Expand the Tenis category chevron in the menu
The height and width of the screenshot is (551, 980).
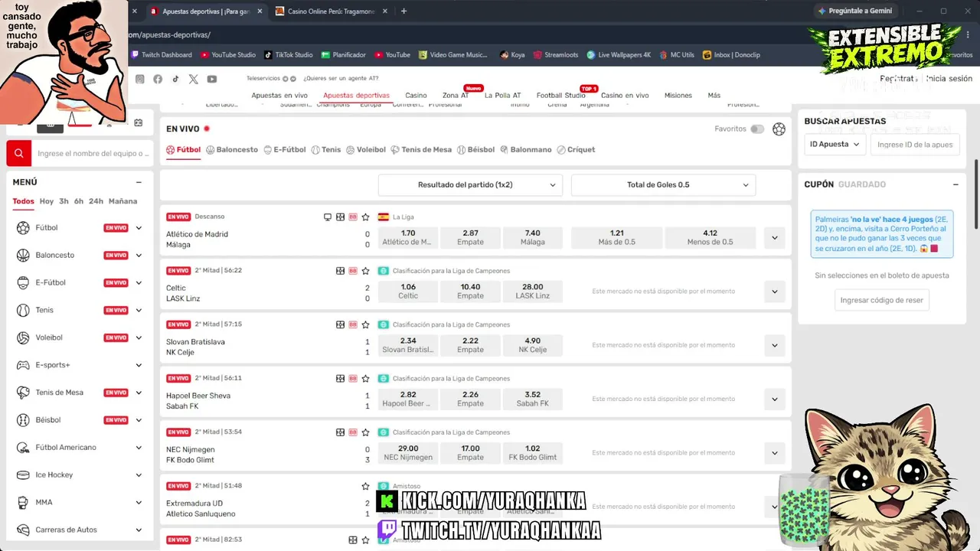(x=139, y=310)
